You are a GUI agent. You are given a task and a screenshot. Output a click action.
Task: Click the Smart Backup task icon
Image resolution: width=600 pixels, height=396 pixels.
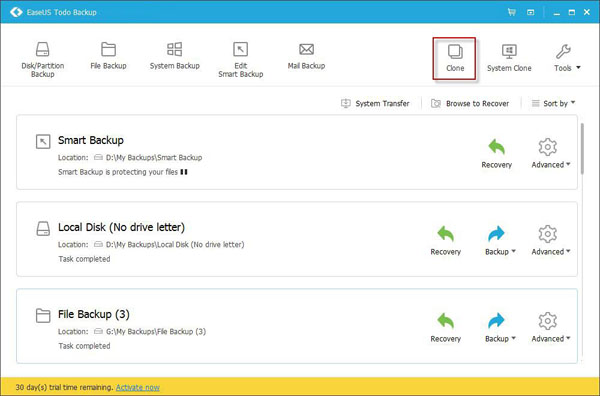43,141
